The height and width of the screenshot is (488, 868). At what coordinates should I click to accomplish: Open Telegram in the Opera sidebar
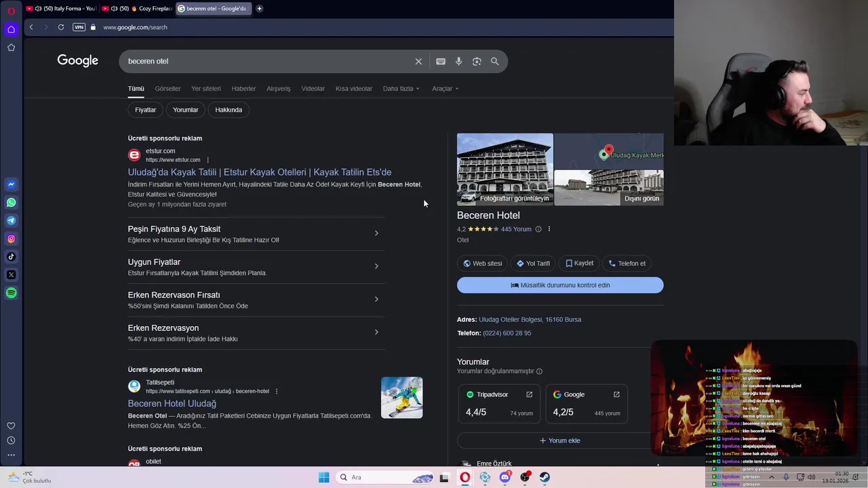click(11, 220)
